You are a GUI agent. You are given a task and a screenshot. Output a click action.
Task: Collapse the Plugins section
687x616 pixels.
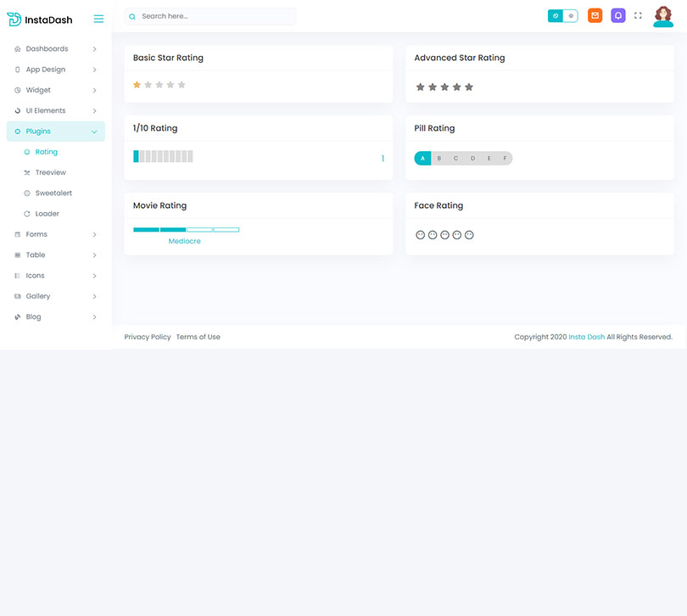(55, 132)
